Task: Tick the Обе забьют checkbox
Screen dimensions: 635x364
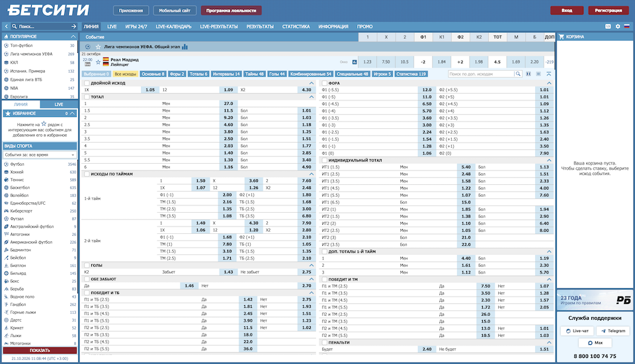Action: coord(87,279)
